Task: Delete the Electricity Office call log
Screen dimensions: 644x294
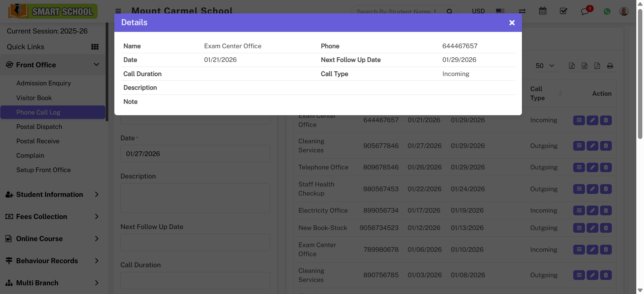Action: click(605, 211)
